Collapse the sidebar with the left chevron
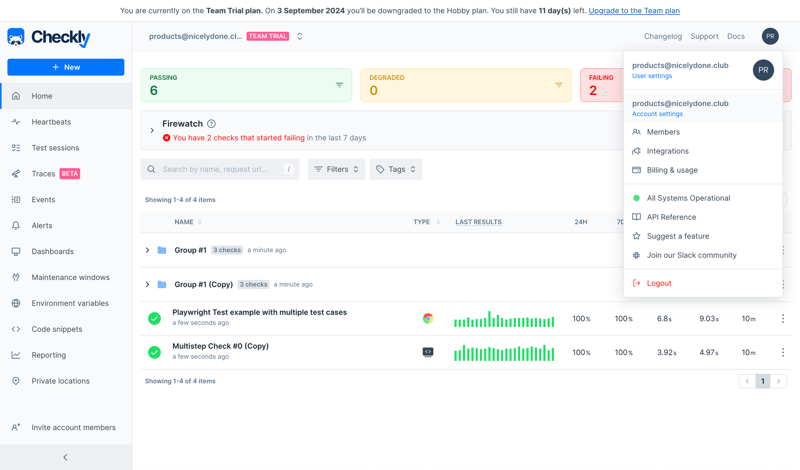The width and height of the screenshot is (800, 470). coord(65,457)
